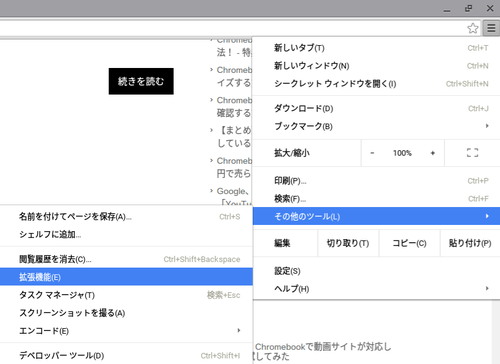Screen dimensions: 500x364
Task: Choose 名前を付けてページを保存 in the submenu
Action: tap(126, 217)
